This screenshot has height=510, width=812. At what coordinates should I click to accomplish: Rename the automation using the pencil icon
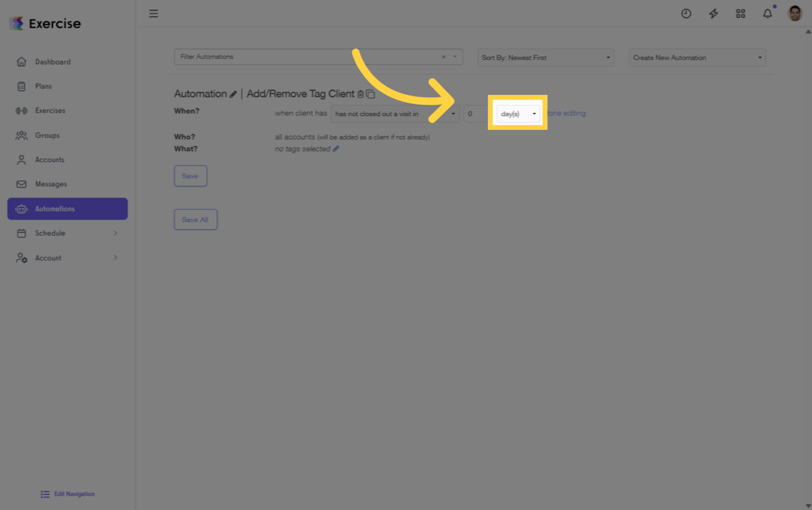pos(234,94)
